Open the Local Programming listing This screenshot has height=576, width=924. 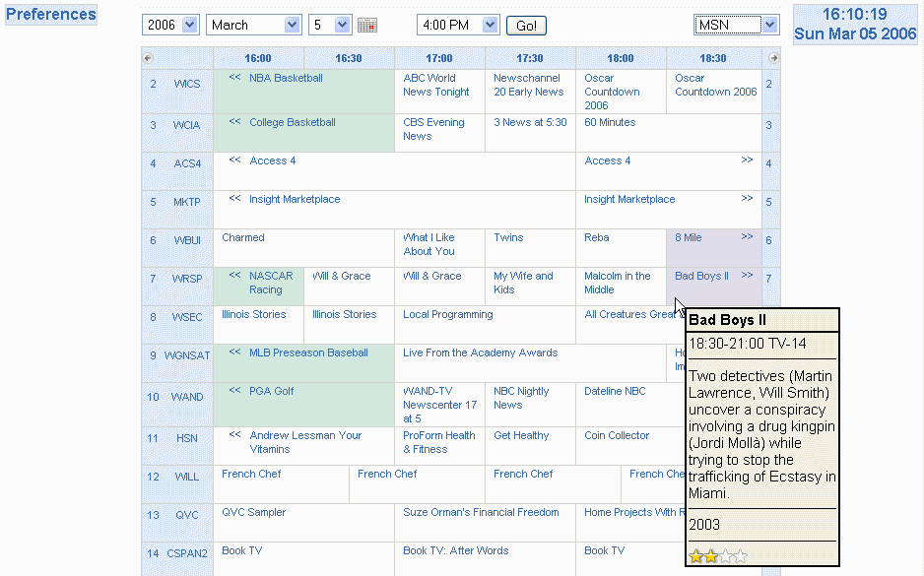click(x=448, y=314)
